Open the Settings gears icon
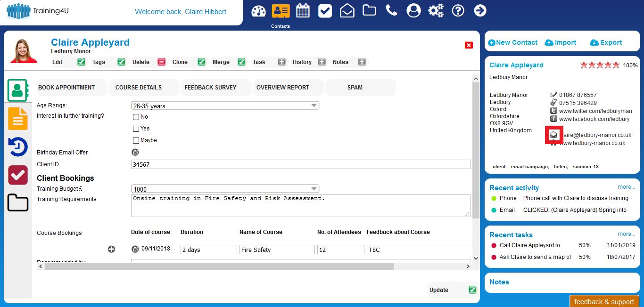Viewport: 644px width, 307px height. pos(436,10)
